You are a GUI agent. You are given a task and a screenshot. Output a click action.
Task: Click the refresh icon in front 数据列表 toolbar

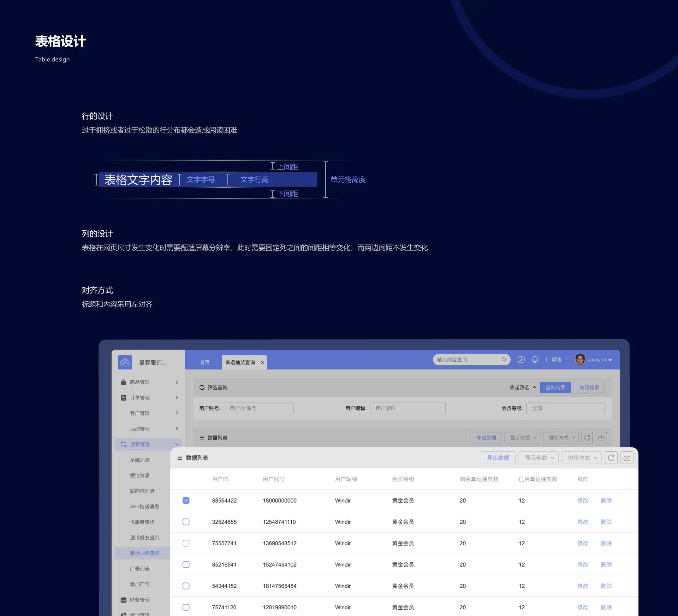(611, 458)
